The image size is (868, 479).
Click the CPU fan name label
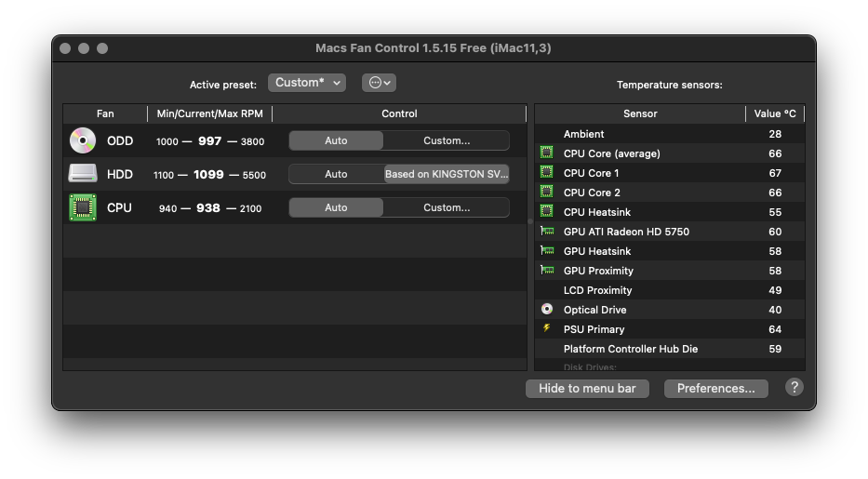point(119,207)
